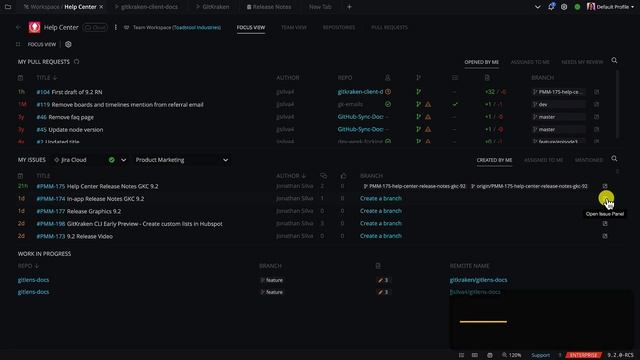The image size is (640, 360).
Task: Sort work in progress by Repo column
Action: click(x=28, y=266)
